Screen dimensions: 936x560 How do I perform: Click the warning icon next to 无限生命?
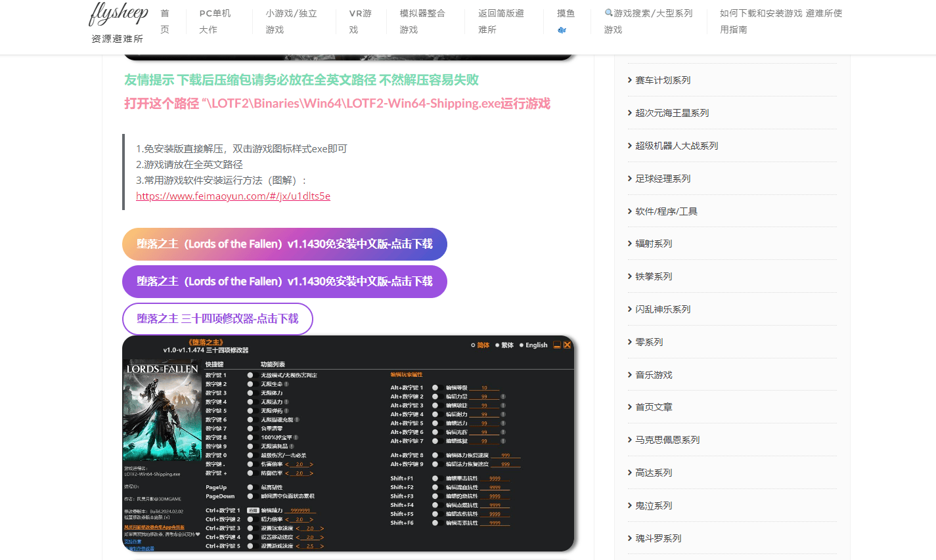click(285, 384)
